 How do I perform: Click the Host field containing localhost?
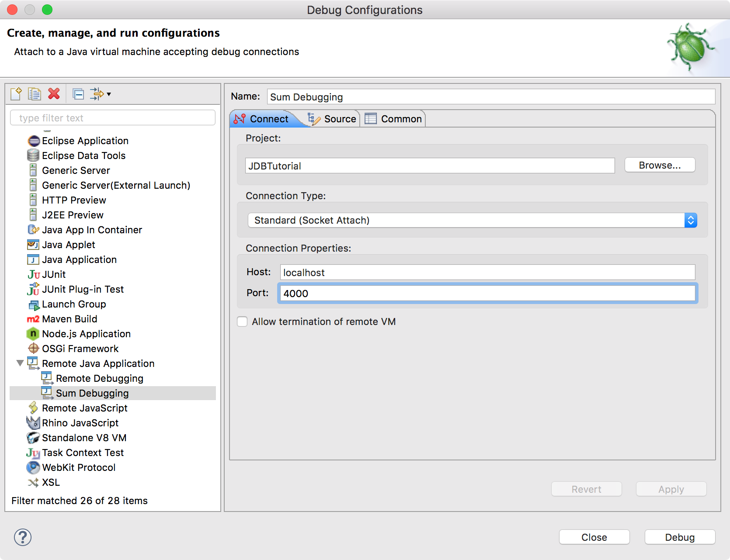[488, 273]
